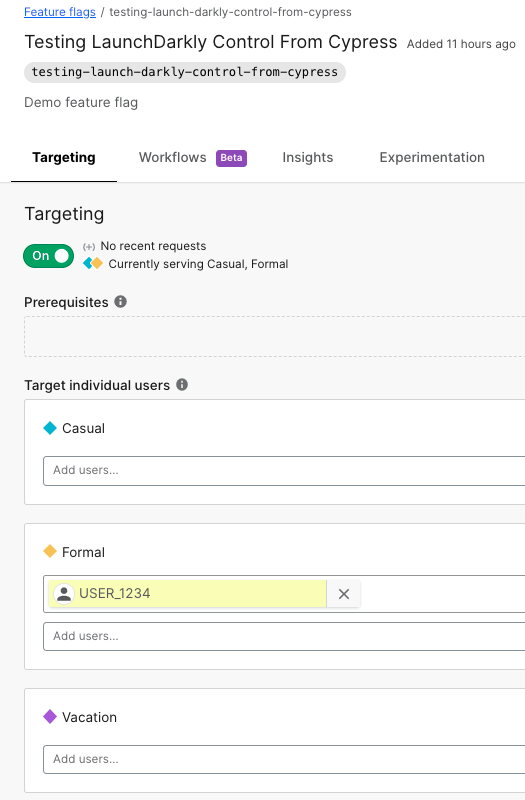Click the Casual Add users field
This screenshot has width=525, height=800.
click(284, 470)
